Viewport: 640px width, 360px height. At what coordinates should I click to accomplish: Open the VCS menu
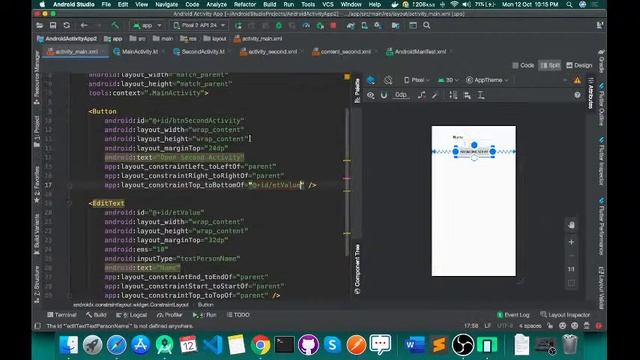pyautogui.click(x=328, y=4)
